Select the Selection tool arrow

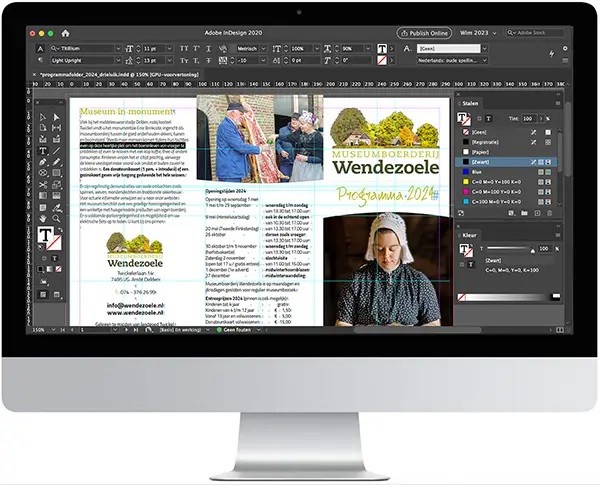click(x=42, y=117)
